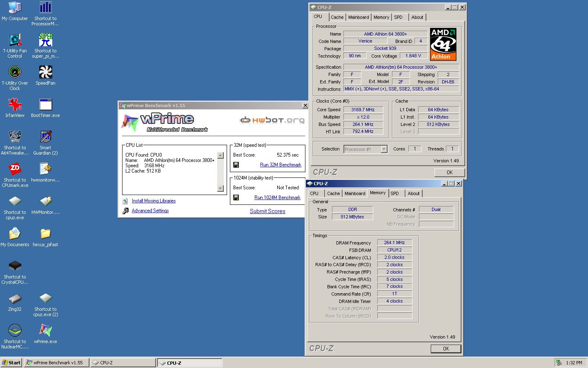Launch T-Utility Over Clock icon
588x368 pixels.
[x=15, y=72]
